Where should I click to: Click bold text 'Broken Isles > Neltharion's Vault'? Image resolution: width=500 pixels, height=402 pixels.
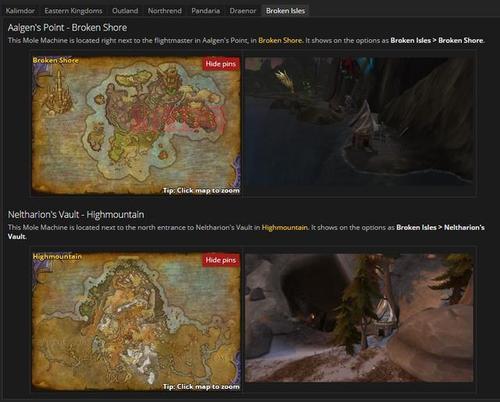pyautogui.click(x=440, y=227)
